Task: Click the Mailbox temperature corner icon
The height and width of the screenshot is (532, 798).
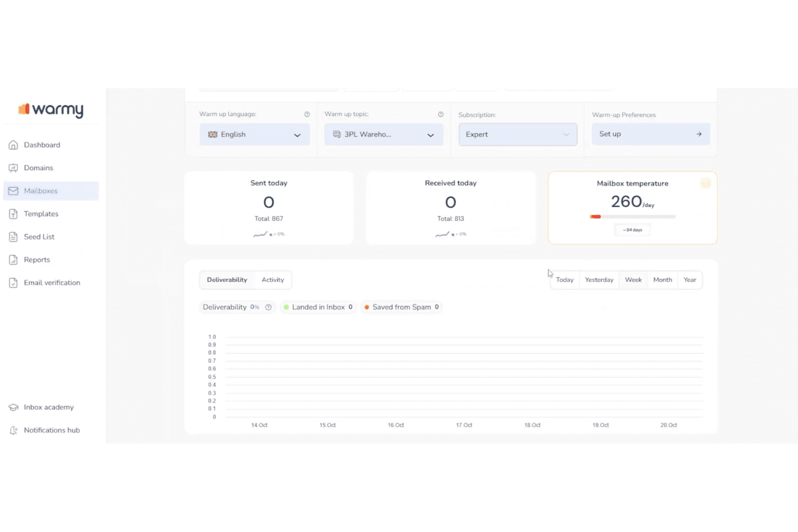Action: [705, 184]
